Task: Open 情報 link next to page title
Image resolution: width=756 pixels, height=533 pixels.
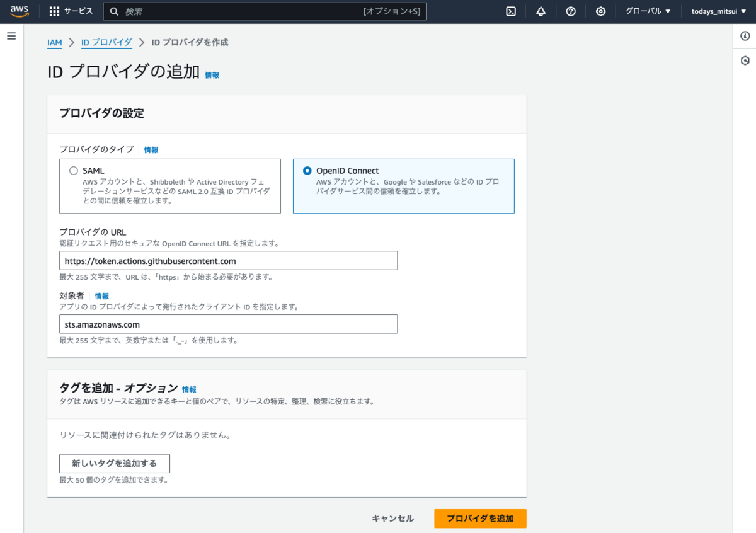Action: pos(212,75)
